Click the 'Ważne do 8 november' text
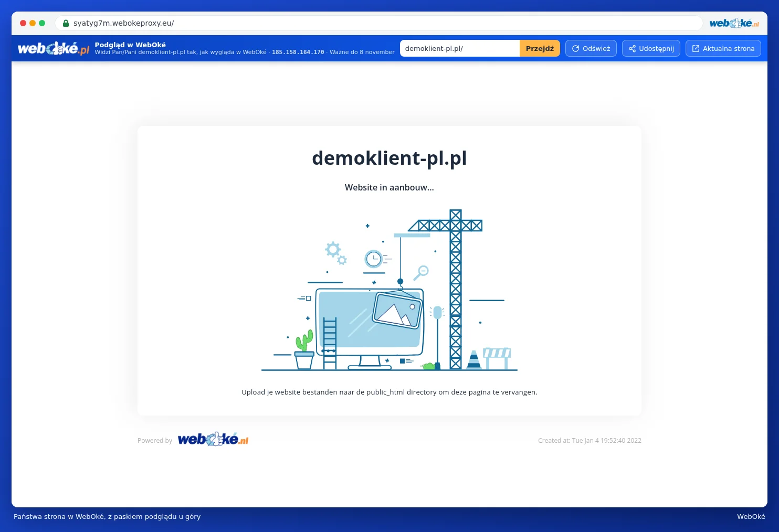779x532 pixels. point(362,52)
